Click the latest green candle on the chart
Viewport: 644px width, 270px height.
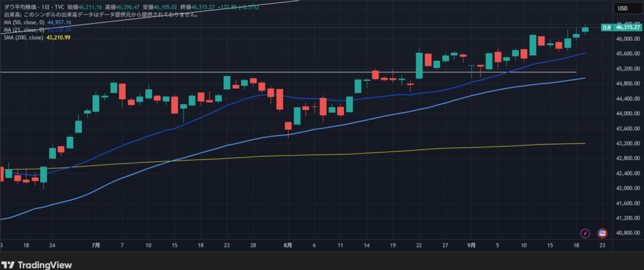pos(585,29)
